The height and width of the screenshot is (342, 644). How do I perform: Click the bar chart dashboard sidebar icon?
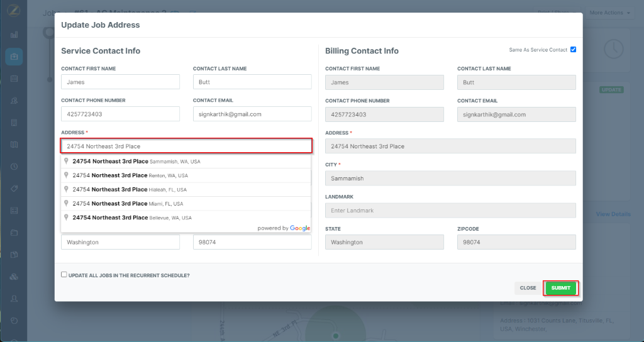(x=14, y=34)
